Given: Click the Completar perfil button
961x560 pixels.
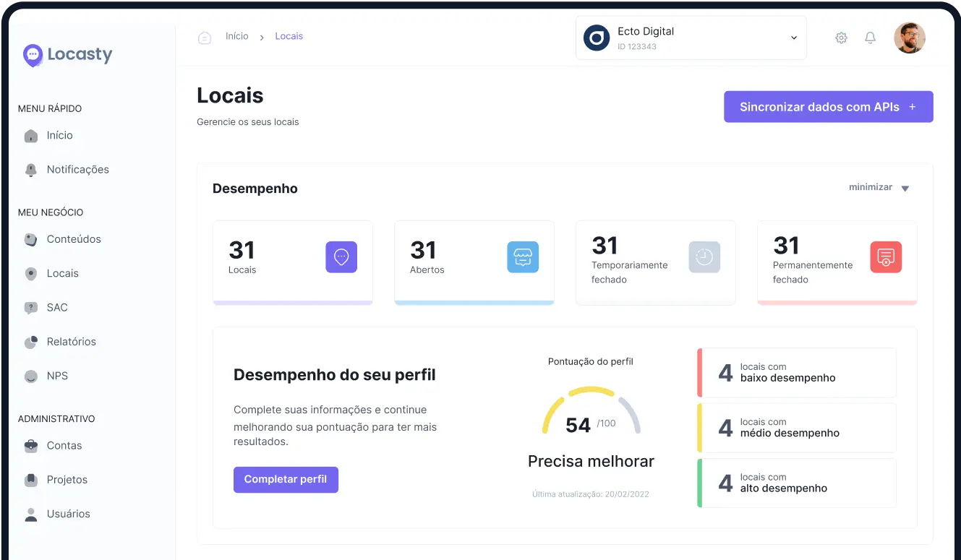Looking at the screenshot, I should pos(286,480).
